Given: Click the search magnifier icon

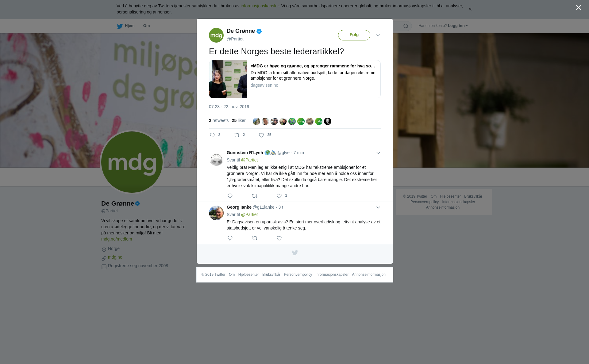Looking at the screenshot, I should pos(406,26).
